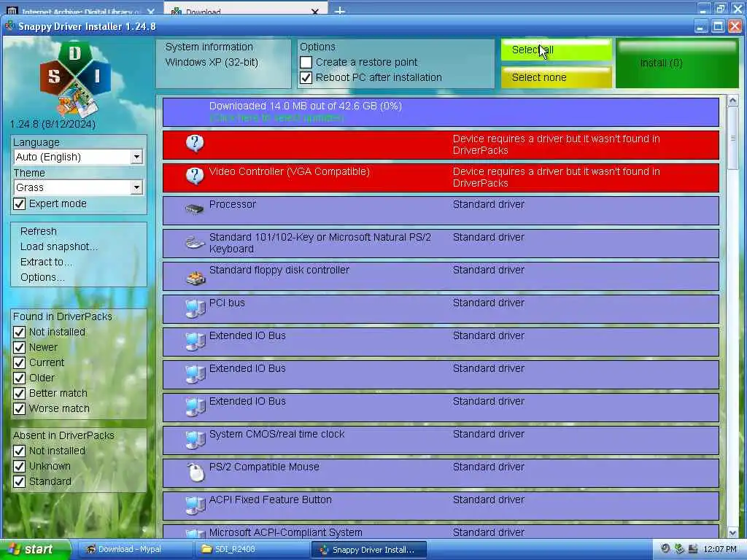Click the Install (0) button
The height and width of the screenshot is (560, 747).
click(677, 63)
